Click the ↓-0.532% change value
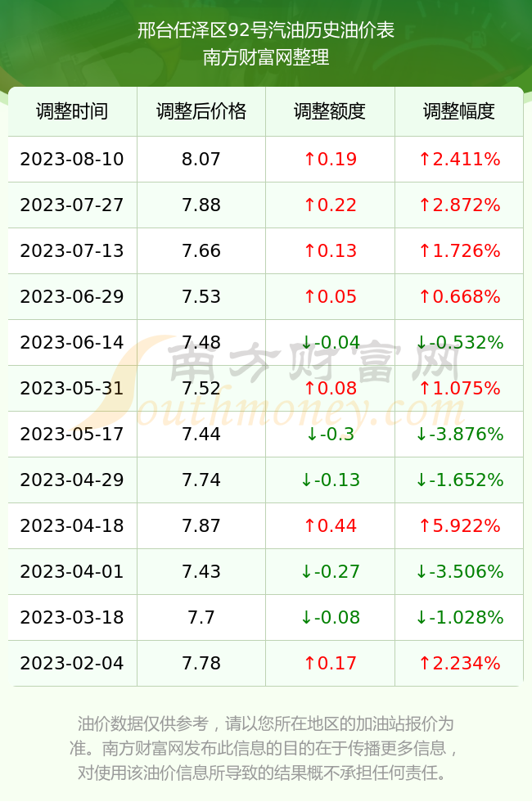Viewport: 532px width, 802px height. [459, 342]
